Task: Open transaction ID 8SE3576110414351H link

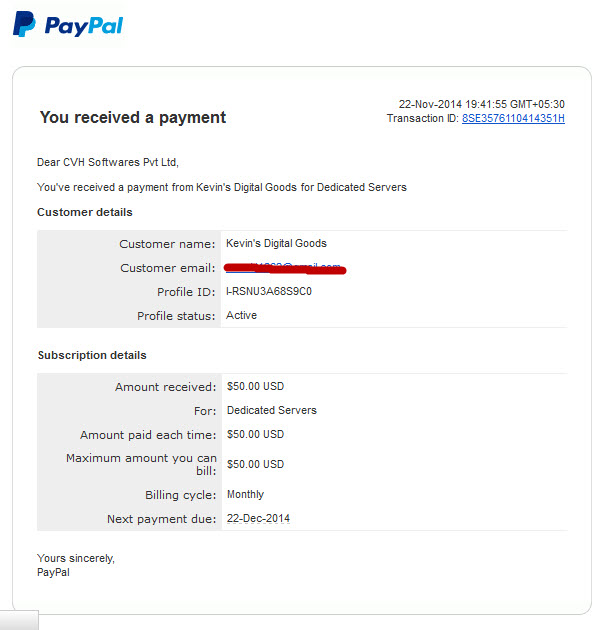Action: (x=513, y=119)
